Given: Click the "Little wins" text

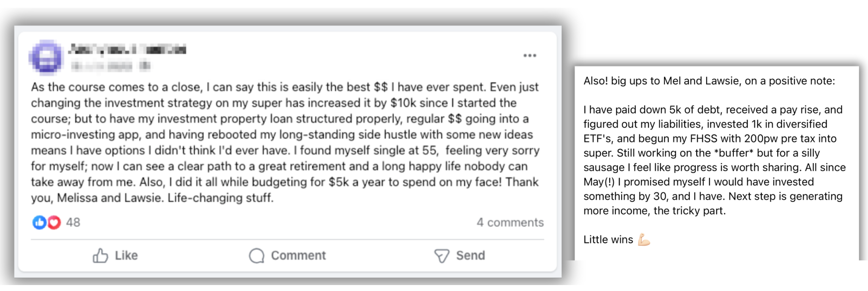Looking at the screenshot, I should click(608, 240).
